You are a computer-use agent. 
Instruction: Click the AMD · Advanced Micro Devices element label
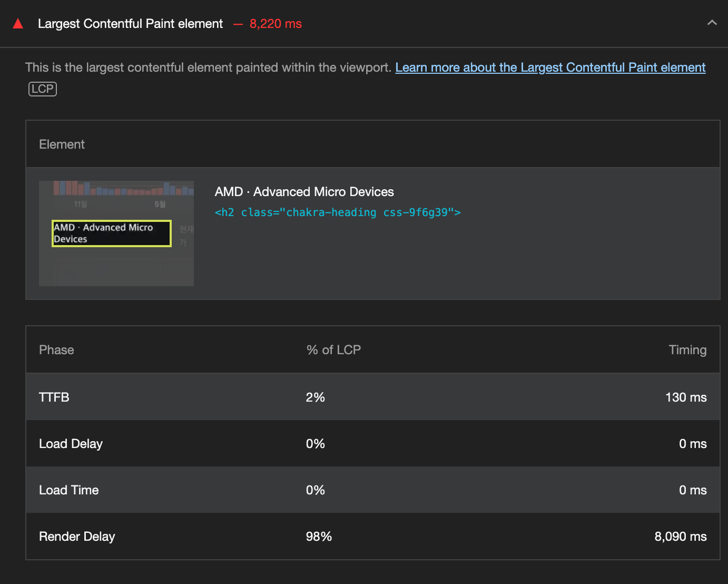(304, 192)
